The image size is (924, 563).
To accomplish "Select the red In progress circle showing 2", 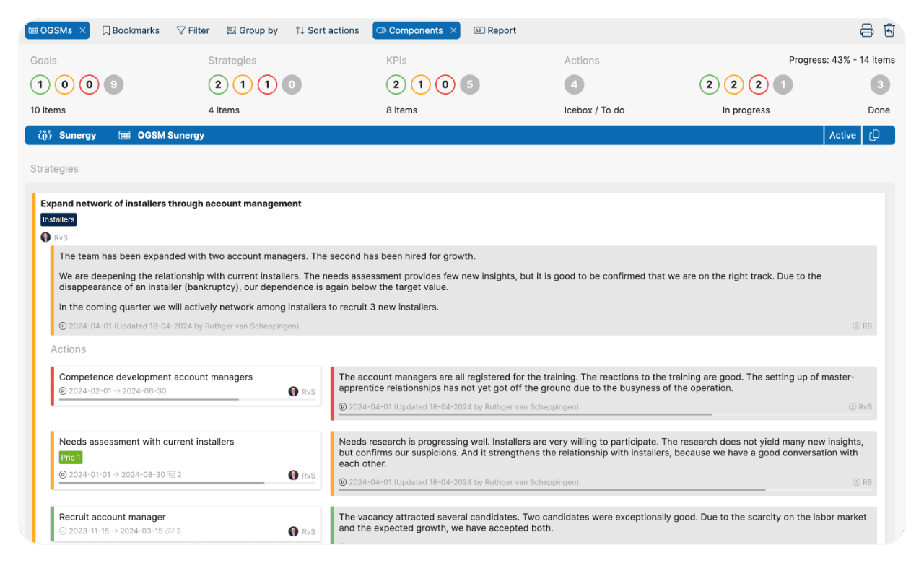I will coord(759,85).
